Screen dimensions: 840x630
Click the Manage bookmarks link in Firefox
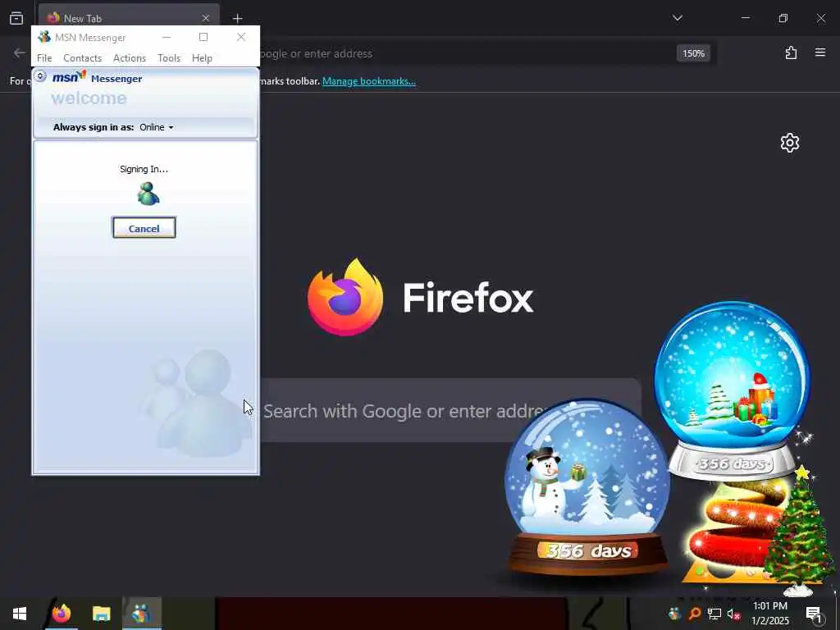(x=368, y=81)
